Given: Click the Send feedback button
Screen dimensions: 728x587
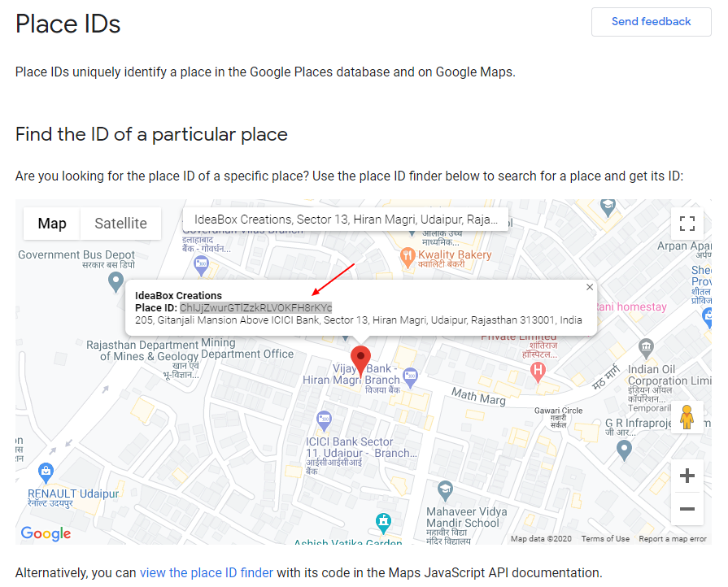Looking at the screenshot, I should click(651, 22).
